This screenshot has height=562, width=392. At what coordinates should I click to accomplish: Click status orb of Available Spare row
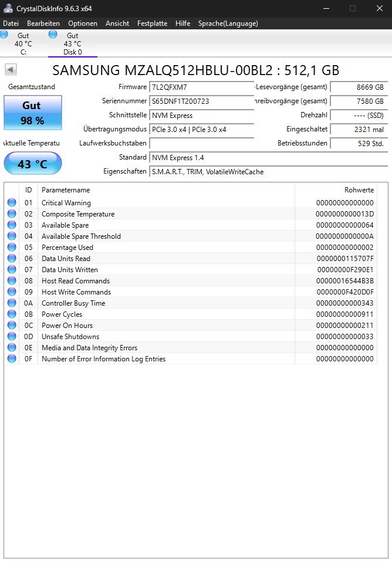tap(12, 225)
